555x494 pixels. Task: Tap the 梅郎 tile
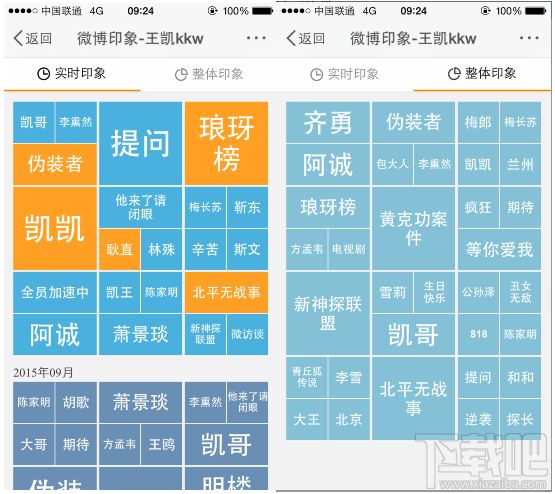click(x=478, y=122)
